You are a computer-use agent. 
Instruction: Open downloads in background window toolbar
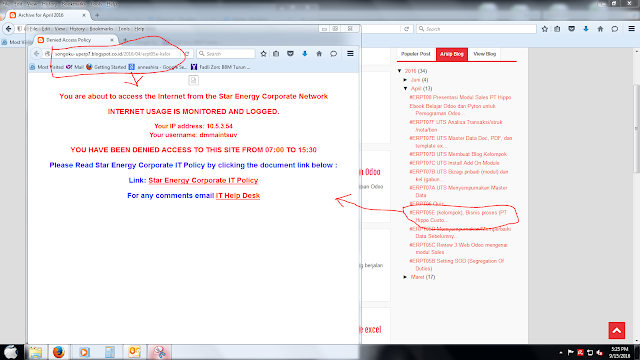(x=586, y=29)
